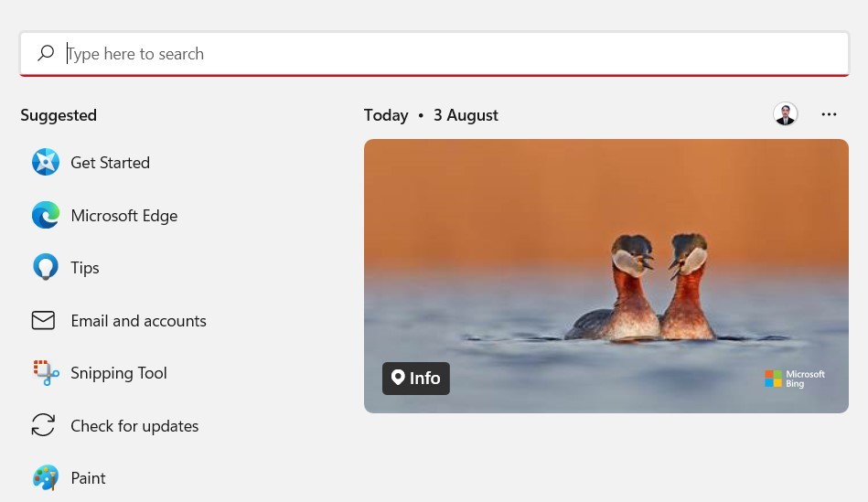This screenshot has height=502, width=868.
Task: Click the Paint palette icon
Action: [x=46, y=477]
